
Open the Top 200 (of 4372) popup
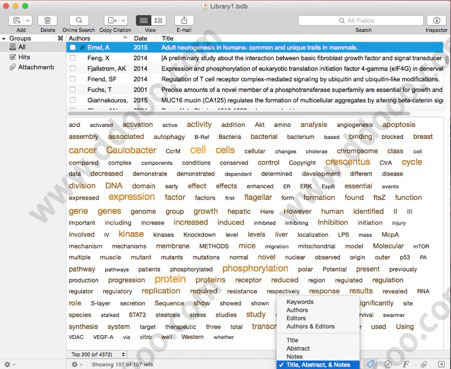pyautogui.click(x=98, y=354)
